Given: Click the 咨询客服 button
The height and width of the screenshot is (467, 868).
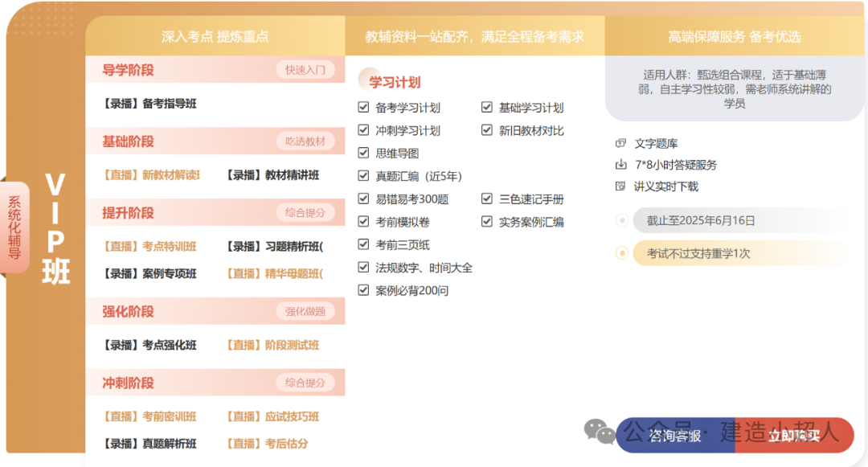Looking at the screenshot, I should [675, 436].
